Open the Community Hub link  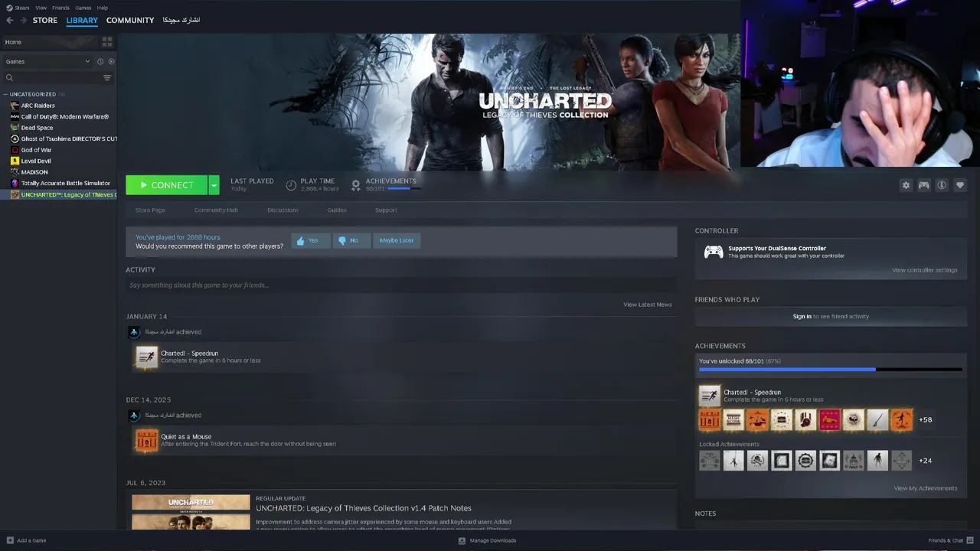click(216, 210)
